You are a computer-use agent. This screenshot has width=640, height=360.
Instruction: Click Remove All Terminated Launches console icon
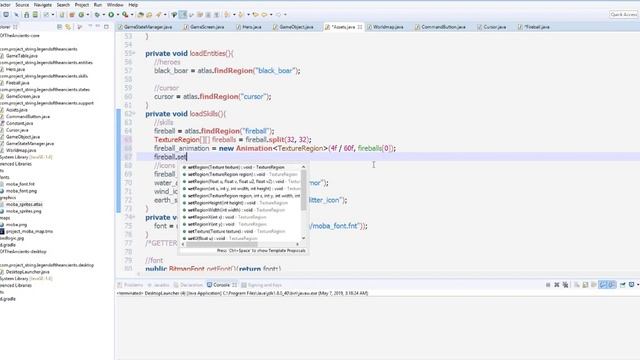(x=565, y=285)
